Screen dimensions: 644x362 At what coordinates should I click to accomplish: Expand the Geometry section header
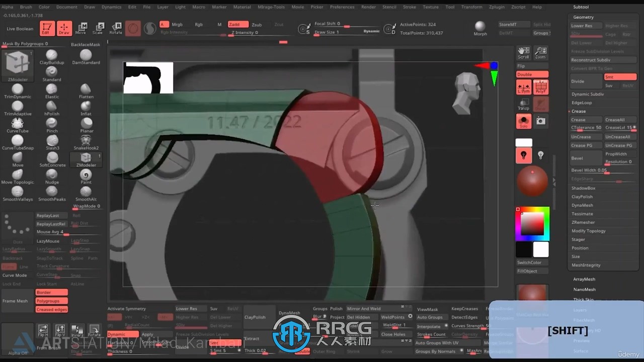pyautogui.click(x=584, y=17)
